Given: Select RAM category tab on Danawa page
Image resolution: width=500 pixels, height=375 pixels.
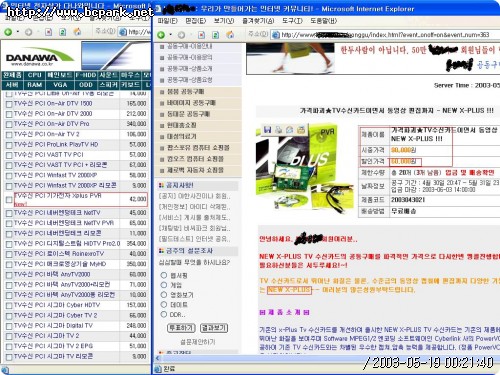Looking at the screenshot, I should coord(35,85).
